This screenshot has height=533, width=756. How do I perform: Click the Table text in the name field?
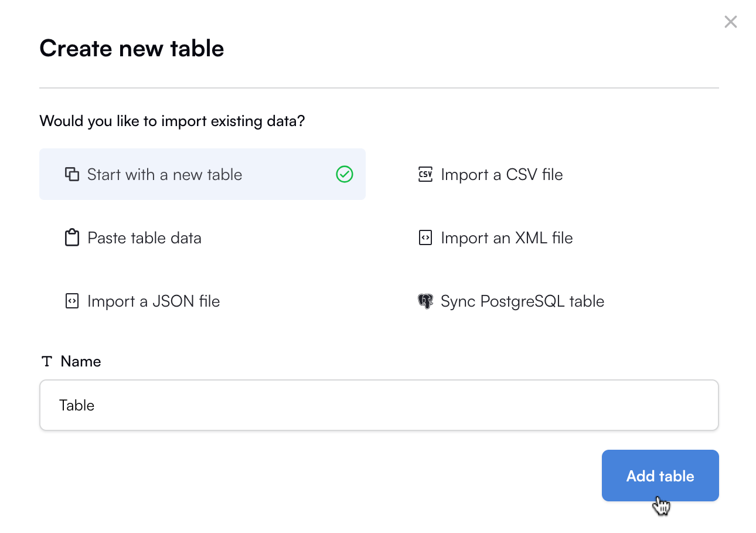pyautogui.click(x=77, y=405)
